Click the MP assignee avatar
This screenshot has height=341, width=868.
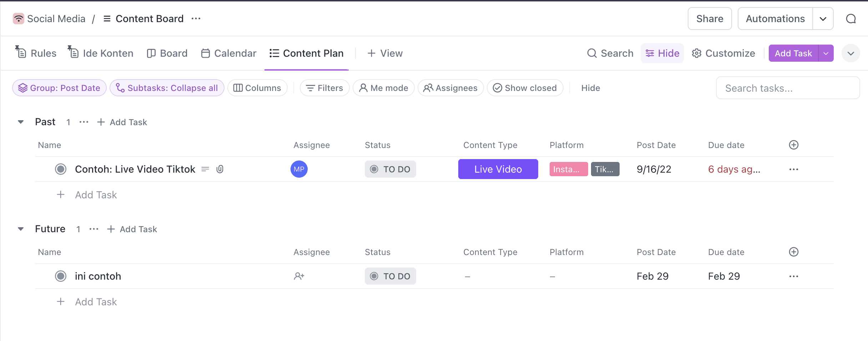click(x=299, y=169)
